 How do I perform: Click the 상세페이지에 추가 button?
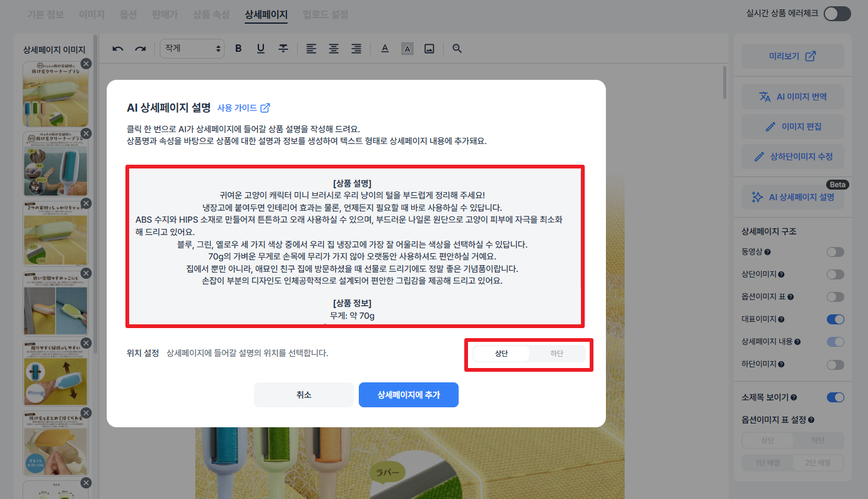coord(409,395)
